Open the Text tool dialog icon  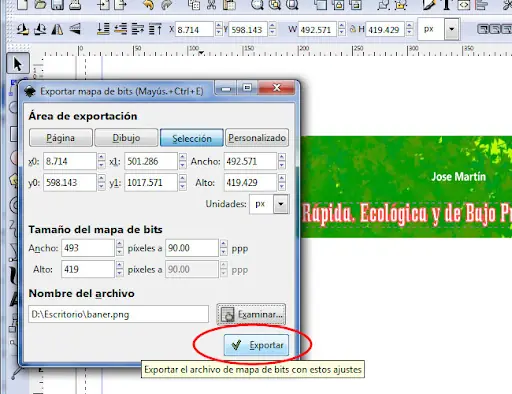coord(446,5)
